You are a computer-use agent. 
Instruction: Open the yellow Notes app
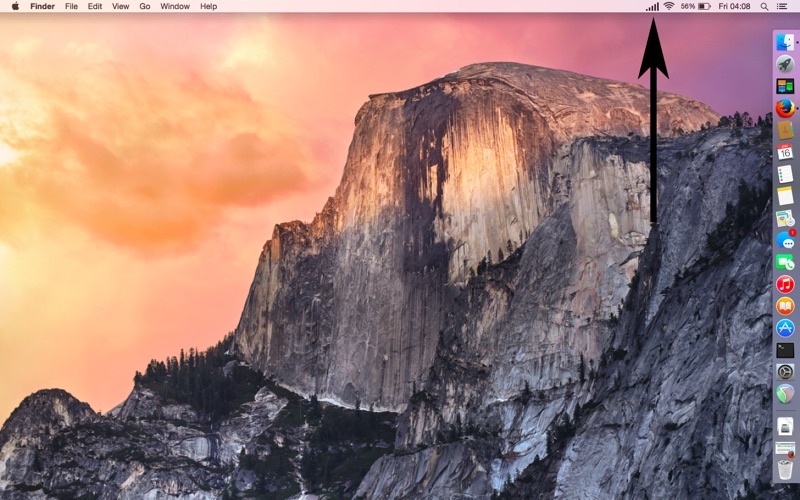[785, 196]
